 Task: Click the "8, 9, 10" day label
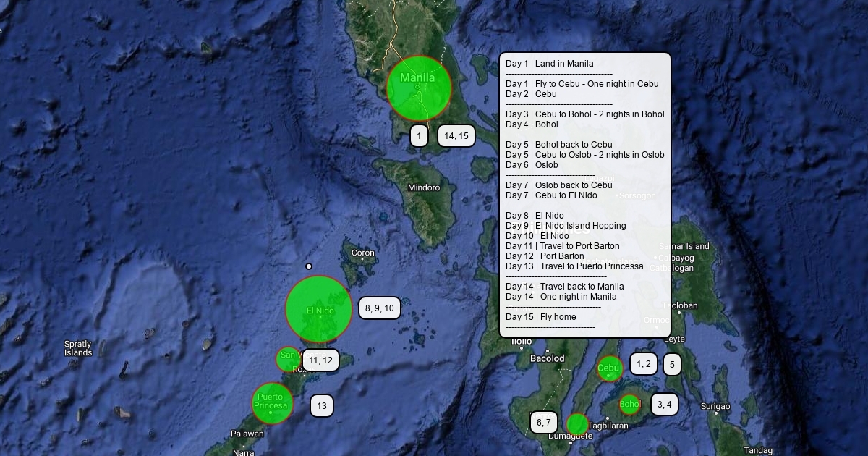point(379,308)
